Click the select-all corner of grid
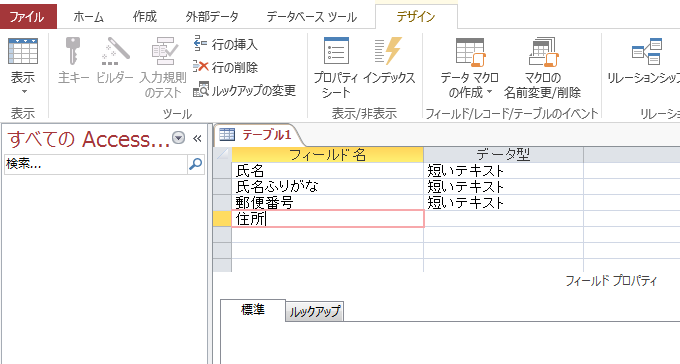Image resolution: width=680 pixels, height=364 pixels. [222, 154]
